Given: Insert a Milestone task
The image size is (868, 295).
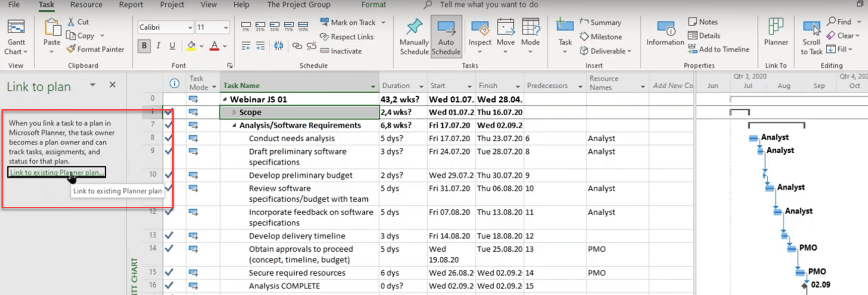Looking at the screenshot, I should coord(601,37).
